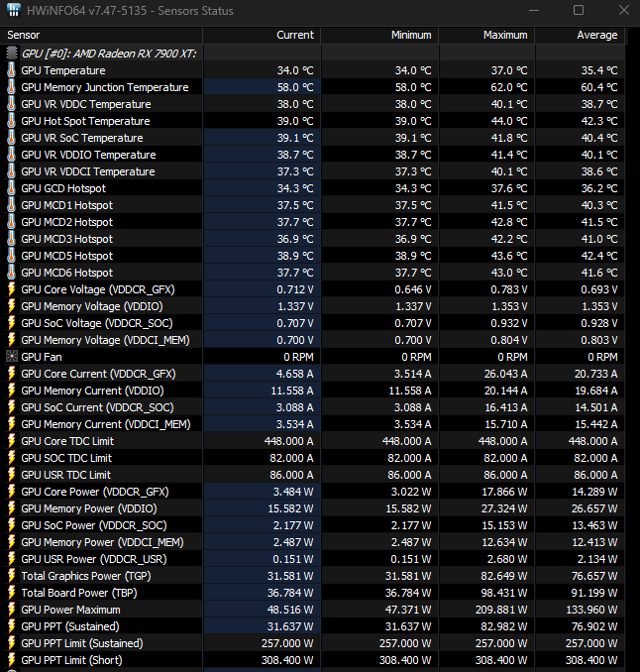640x672 pixels.
Task: Click the 0 RPM current GPU Fan value
Action: 298,357
